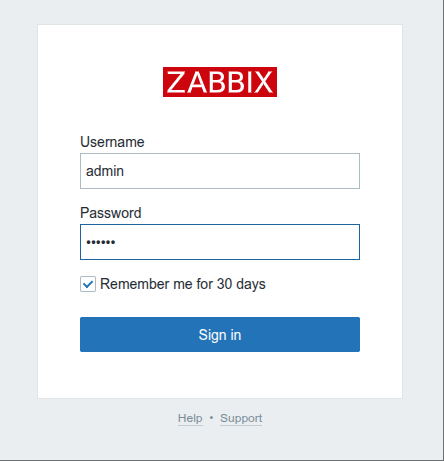Click the letter Z in the ZABBIX logo
This screenshot has width=444, height=461.
tap(175, 82)
